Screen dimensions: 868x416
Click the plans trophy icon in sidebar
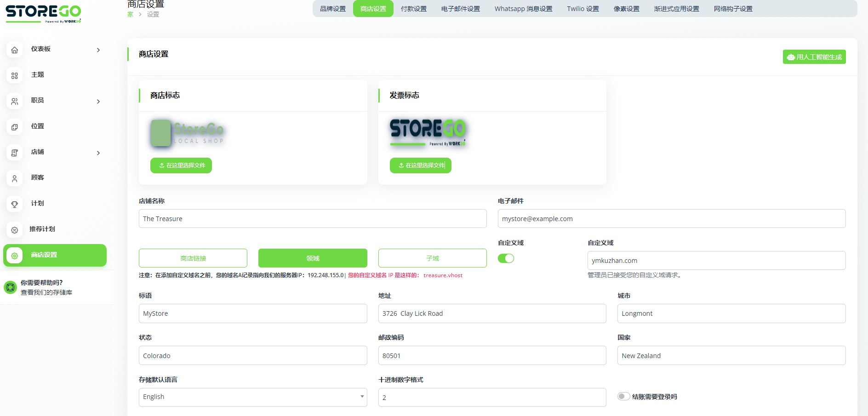tap(15, 204)
